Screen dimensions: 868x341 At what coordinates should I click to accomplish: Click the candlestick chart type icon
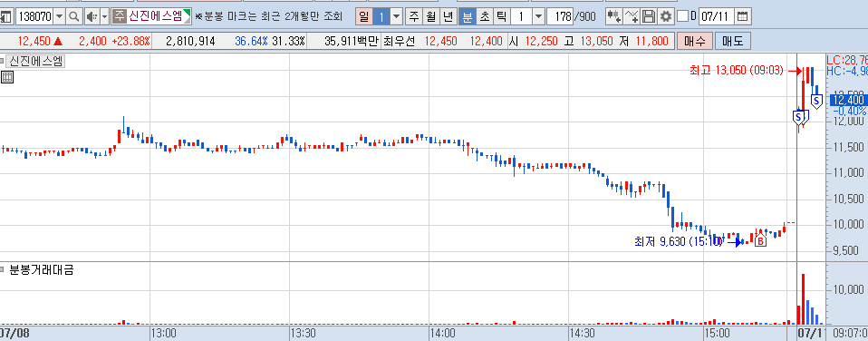click(614, 16)
